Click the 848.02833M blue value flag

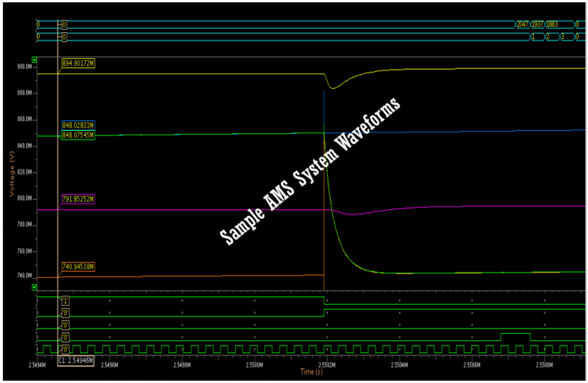[78, 126]
